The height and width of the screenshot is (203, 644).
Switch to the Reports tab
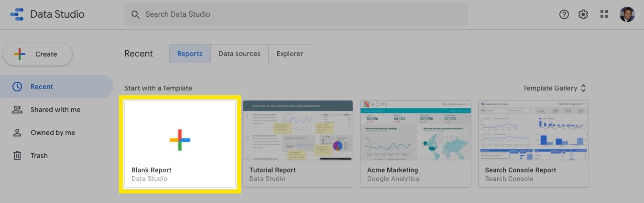[x=190, y=54]
